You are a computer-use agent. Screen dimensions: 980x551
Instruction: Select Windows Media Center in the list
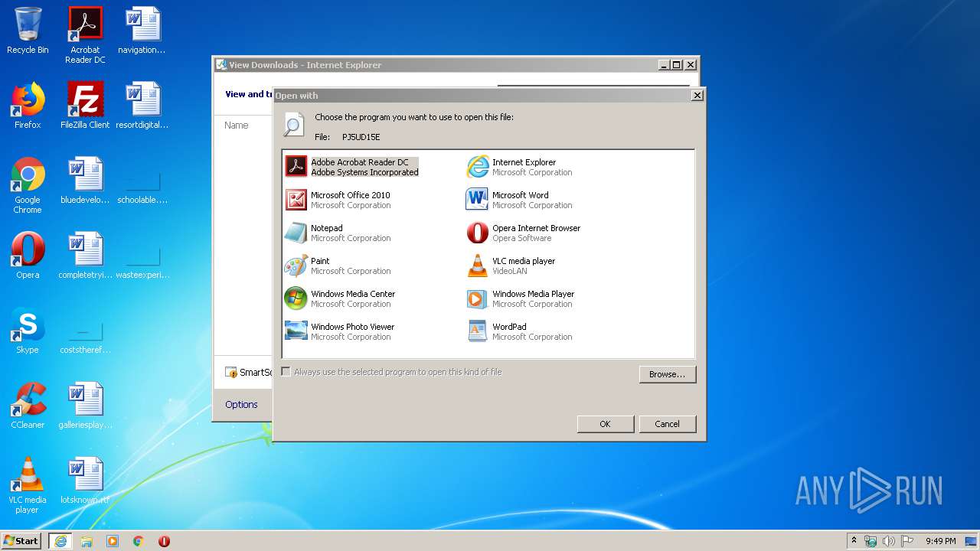[x=341, y=298]
